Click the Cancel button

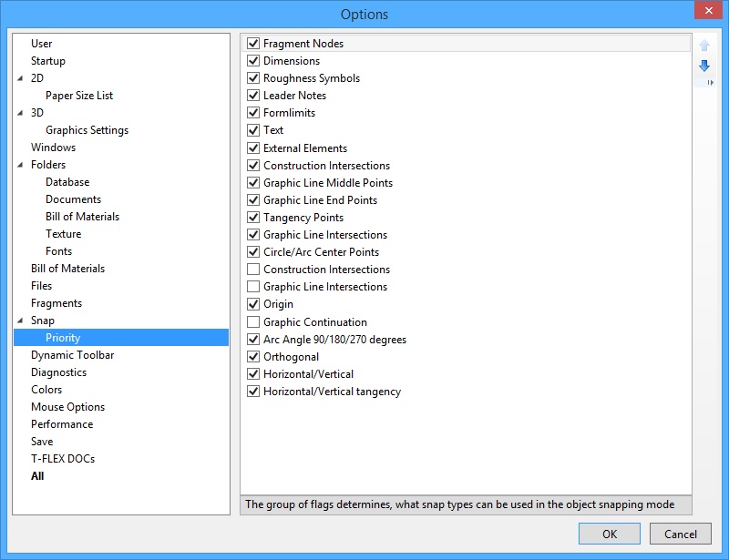683,534
